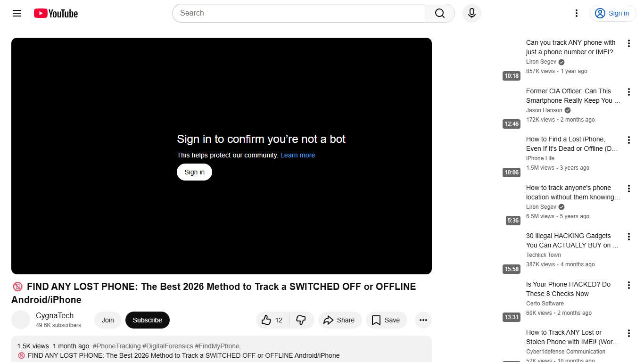Click inside the Search input field

coord(297,13)
